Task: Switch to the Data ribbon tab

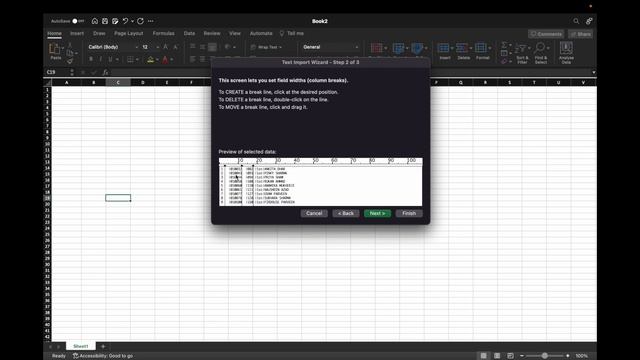Action: pyautogui.click(x=189, y=33)
